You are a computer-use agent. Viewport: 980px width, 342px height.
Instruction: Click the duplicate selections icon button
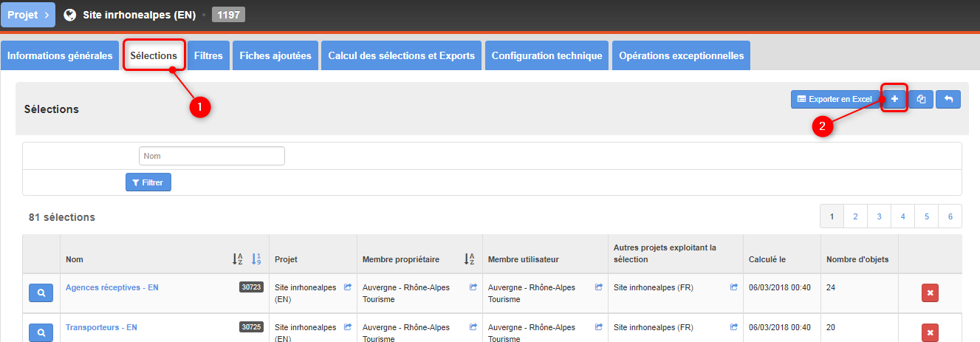coord(921,99)
